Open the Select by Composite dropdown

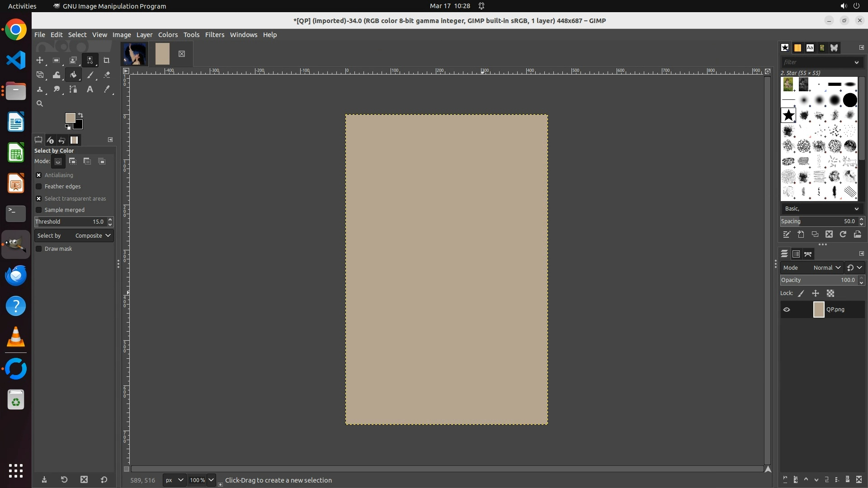pyautogui.click(x=93, y=235)
